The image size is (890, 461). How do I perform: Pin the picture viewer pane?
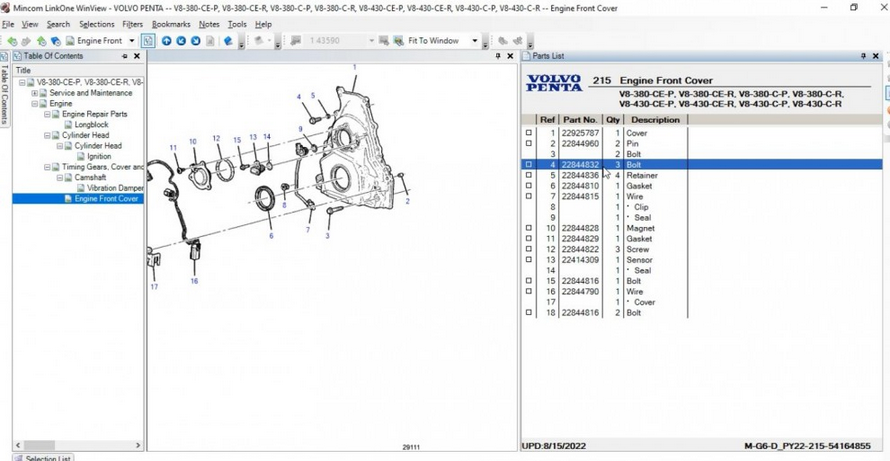click(x=498, y=56)
